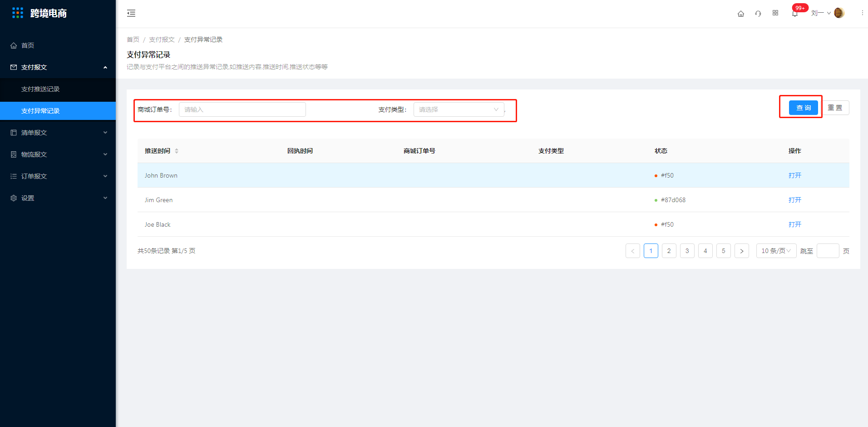Screen dimensions: 868x427
Task: Expand the 物流报文 sidebar group
Action: tap(58, 154)
